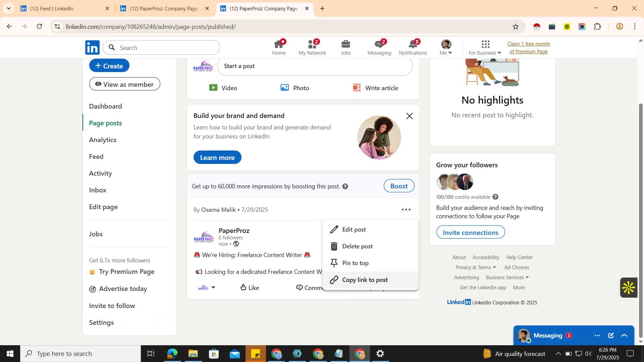Click Help Center footer link
644x362 pixels.
click(519, 257)
